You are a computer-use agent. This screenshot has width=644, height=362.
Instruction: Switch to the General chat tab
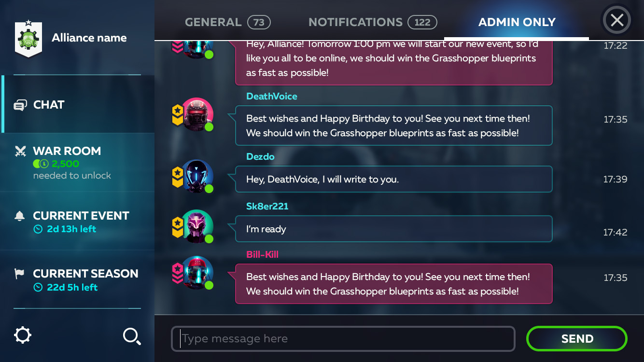[227, 22]
